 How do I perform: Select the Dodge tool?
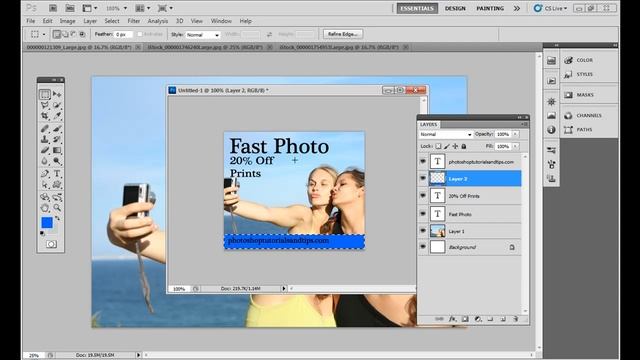tap(57, 161)
